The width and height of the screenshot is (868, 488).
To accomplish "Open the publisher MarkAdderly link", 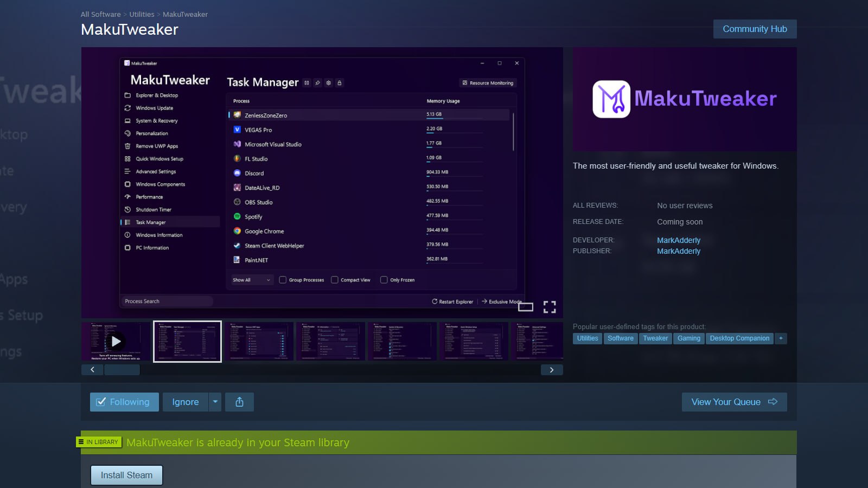I will [x=679, y=251].
